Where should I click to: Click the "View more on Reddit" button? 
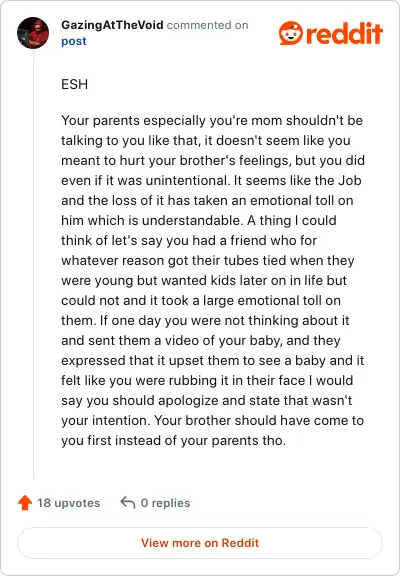[200, 543]
